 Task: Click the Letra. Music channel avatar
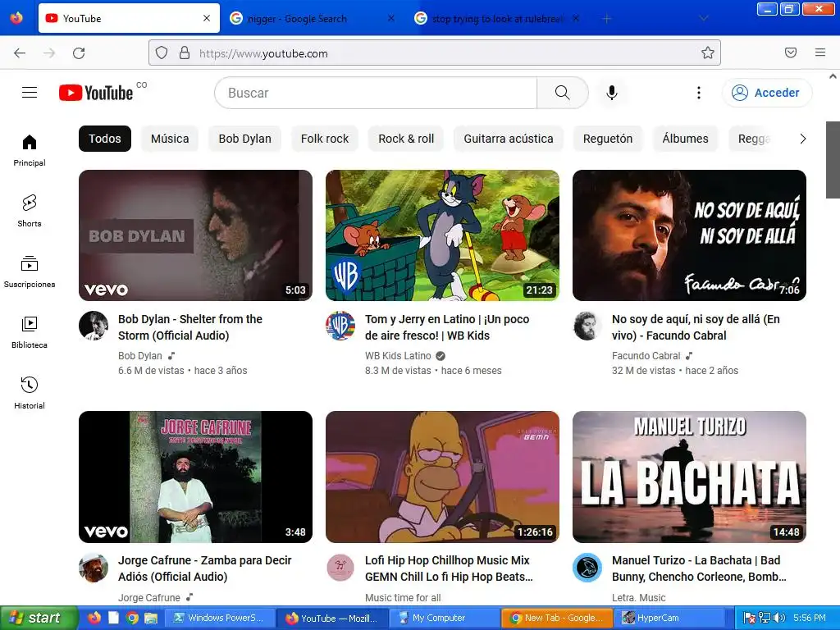587,568
